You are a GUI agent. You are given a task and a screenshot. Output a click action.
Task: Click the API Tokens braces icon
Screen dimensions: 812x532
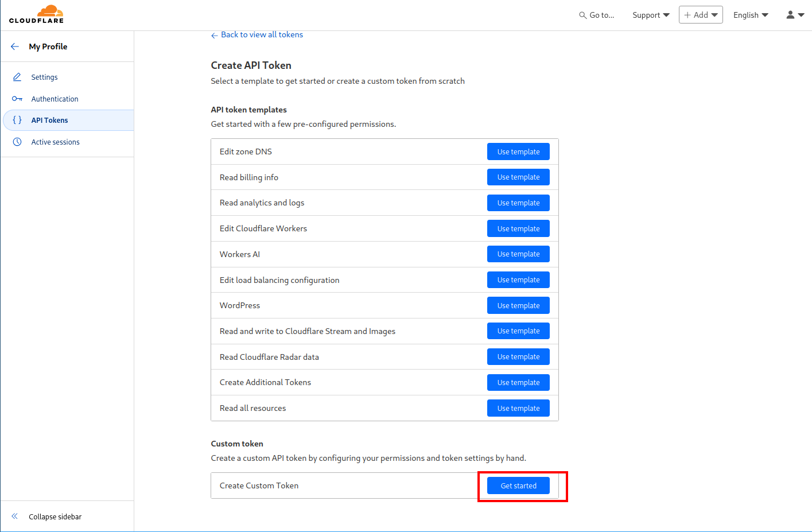[x=17, y=120]
